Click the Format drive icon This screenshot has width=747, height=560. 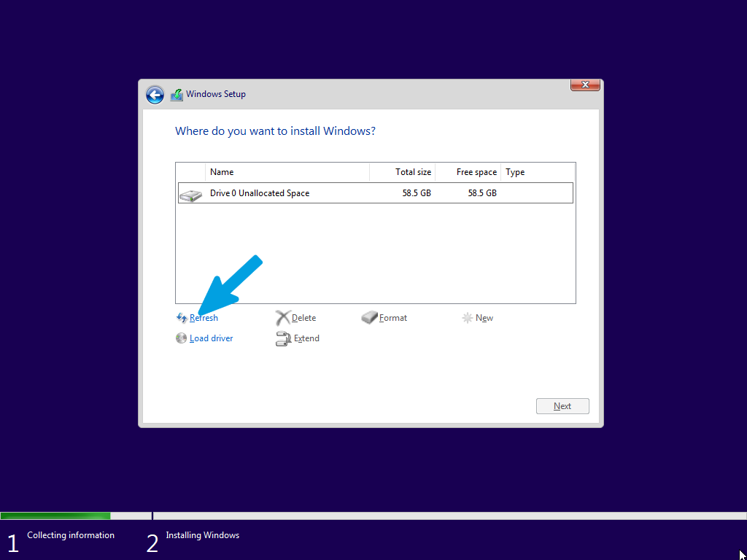pos(369,318)
